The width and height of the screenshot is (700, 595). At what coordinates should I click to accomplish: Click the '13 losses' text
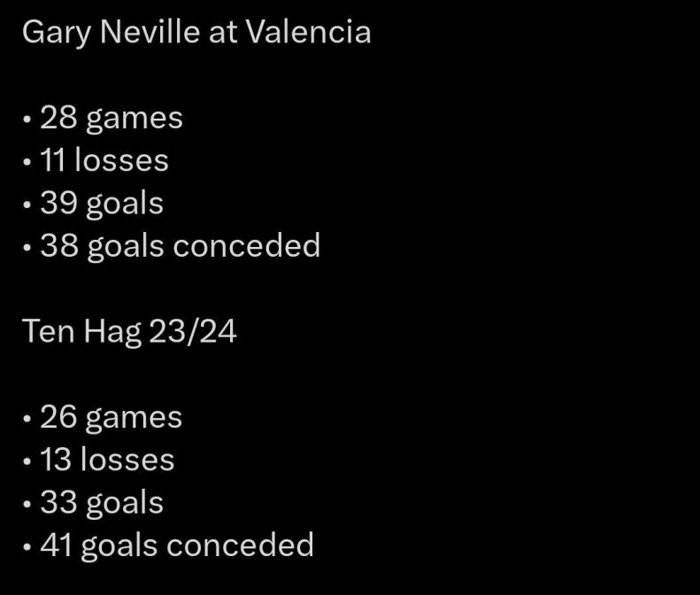[x=107, y=460]
